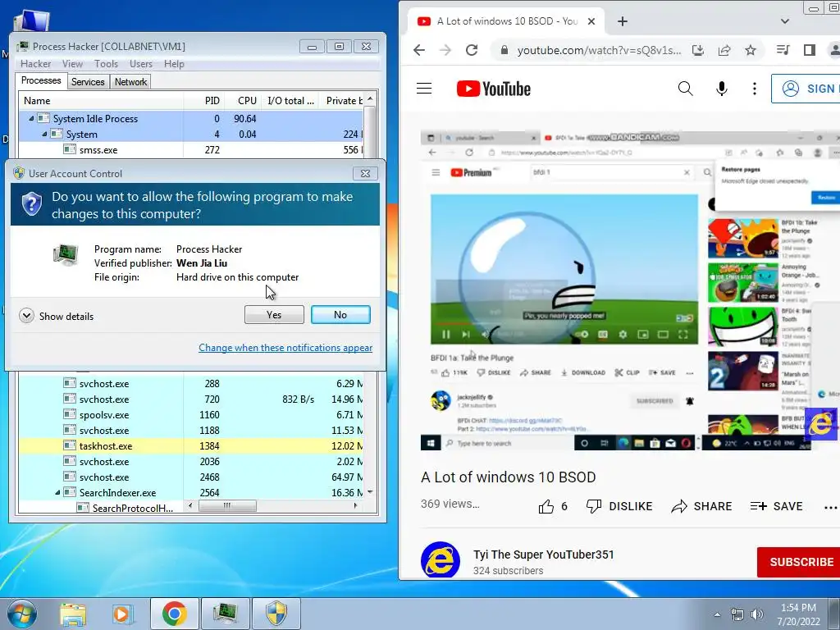Click the install/download icon in address bar
Viewport: 840px width, 630px height.
click(x=697, y=50)
